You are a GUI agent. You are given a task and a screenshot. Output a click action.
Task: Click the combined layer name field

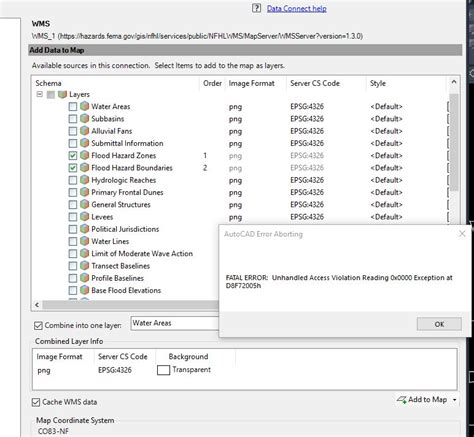click(175, 323)
